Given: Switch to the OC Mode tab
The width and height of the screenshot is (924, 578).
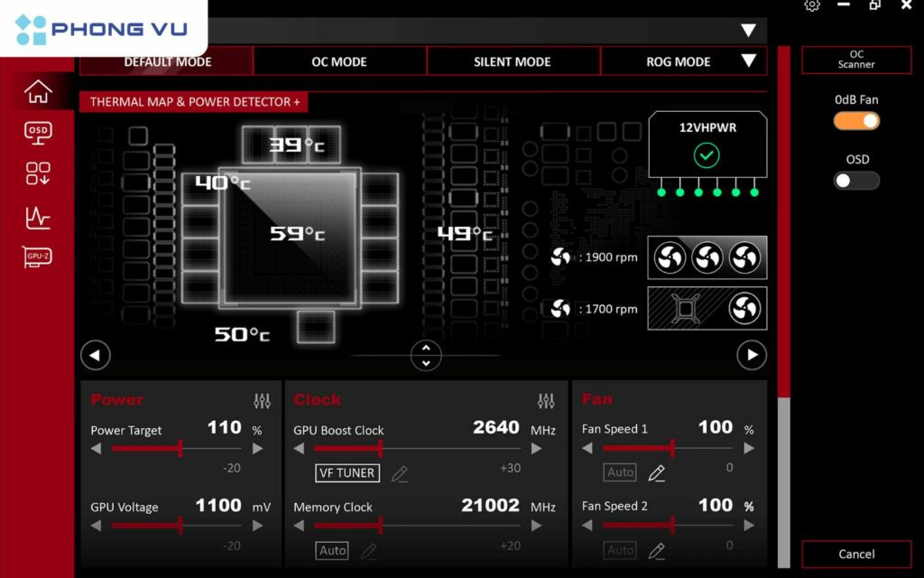Looking at the screenshot, I should click(x=338, y=61).
